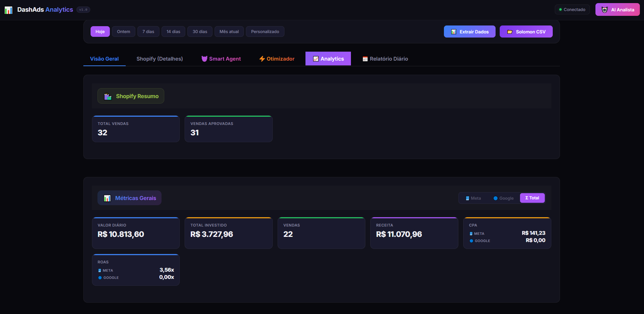
Task: Click the Analytics chart icon
Action: pyautogui.click(x=315, y=59)
